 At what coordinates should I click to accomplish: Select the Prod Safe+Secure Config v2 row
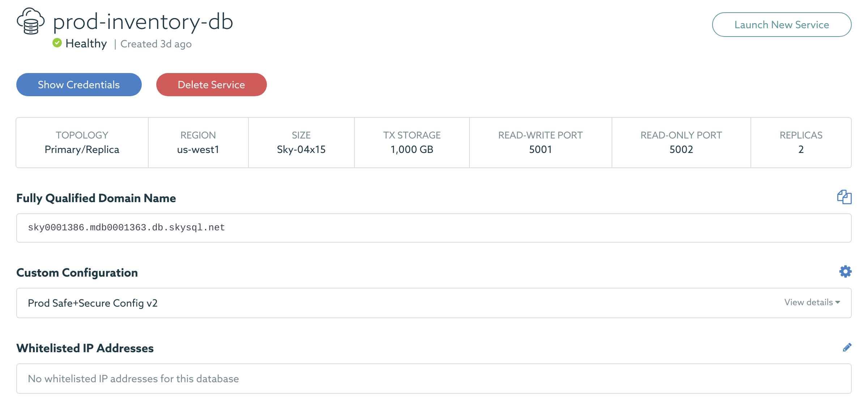coord(93,303)
